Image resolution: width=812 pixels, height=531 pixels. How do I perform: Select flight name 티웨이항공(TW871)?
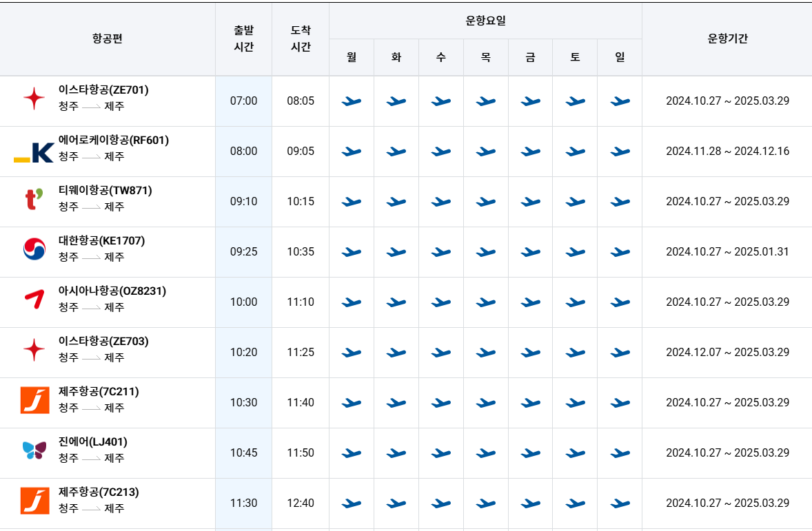pyautogui.click(x=105, y=190)
